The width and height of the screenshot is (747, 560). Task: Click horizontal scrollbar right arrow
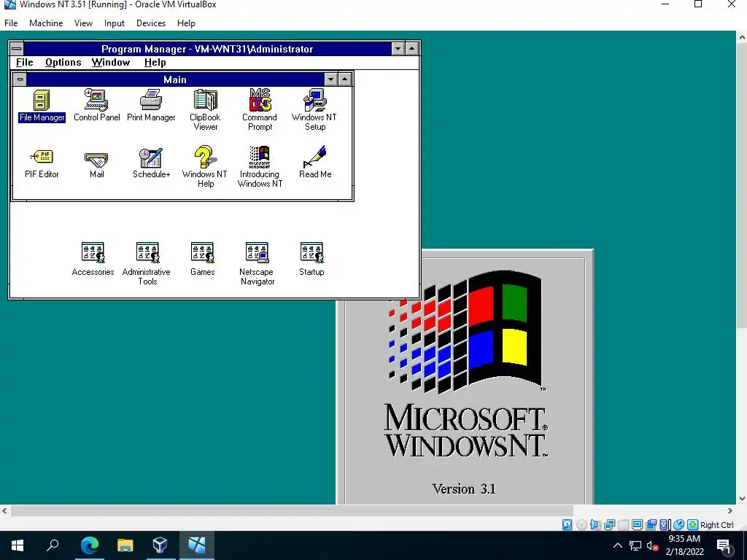[729, 511]
